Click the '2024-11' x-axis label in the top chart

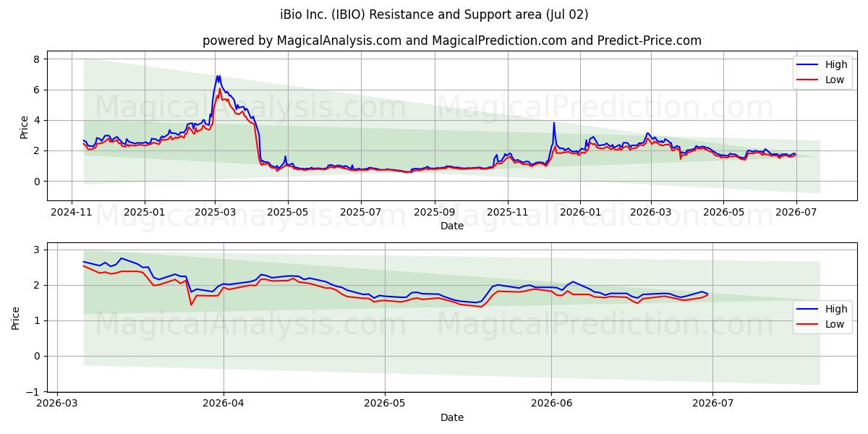(71, 212)
